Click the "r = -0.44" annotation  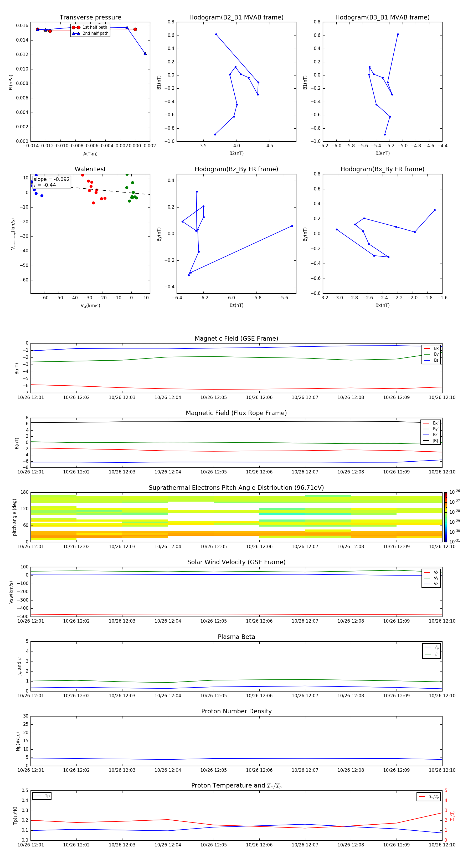45,185
